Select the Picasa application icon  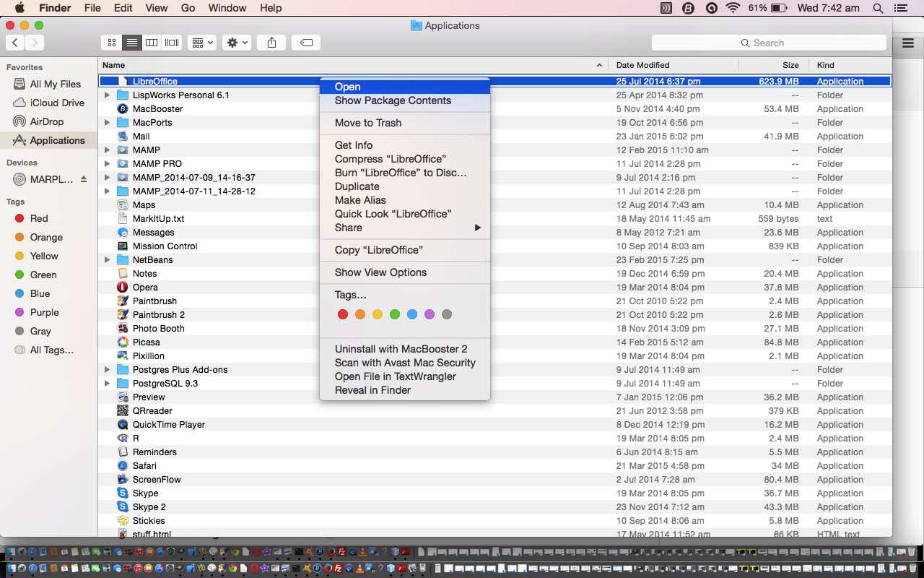pyautogui.click(x=123, y=342)
